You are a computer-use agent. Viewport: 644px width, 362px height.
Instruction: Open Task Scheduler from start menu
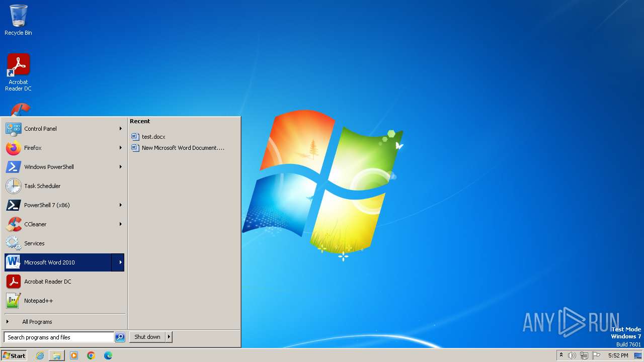tap(64, 186)
